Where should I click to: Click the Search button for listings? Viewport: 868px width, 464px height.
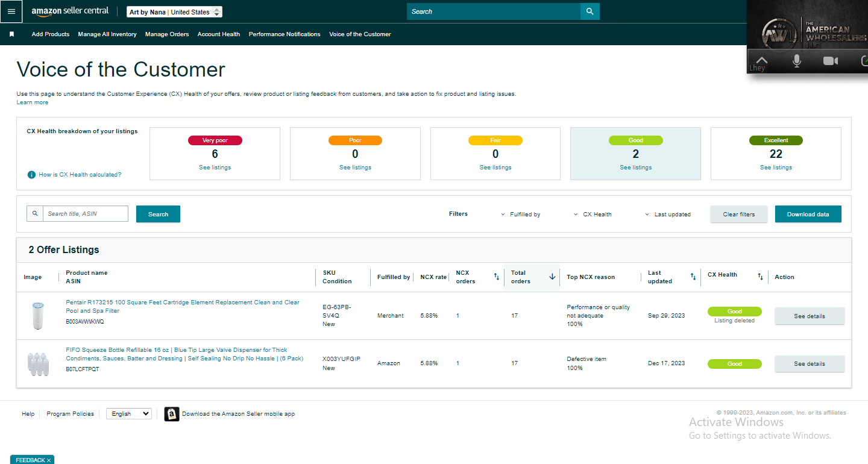(x=158, y=214)
